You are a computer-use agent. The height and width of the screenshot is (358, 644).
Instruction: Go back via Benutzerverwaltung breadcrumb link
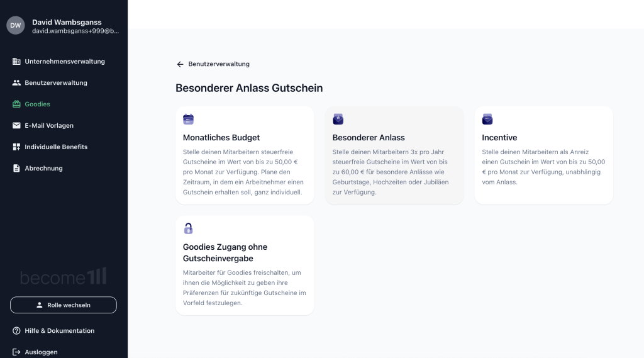(219, 64)
